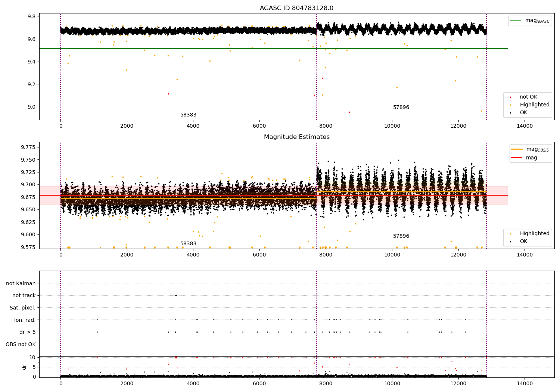Click the 9.0 y-axis tick of top plot
The height and width of the screenshot is (392, 560).
[31, 107]
